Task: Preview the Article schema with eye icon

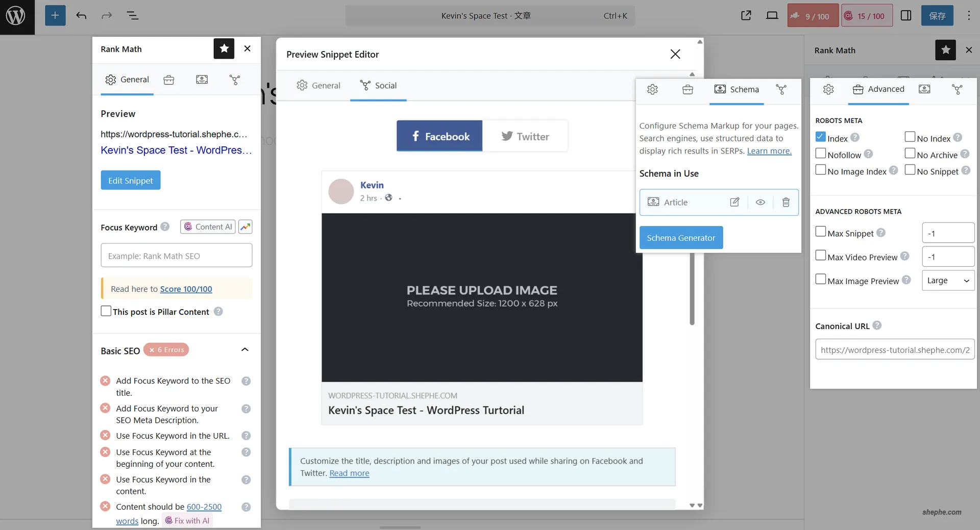Action: [760, 203]
